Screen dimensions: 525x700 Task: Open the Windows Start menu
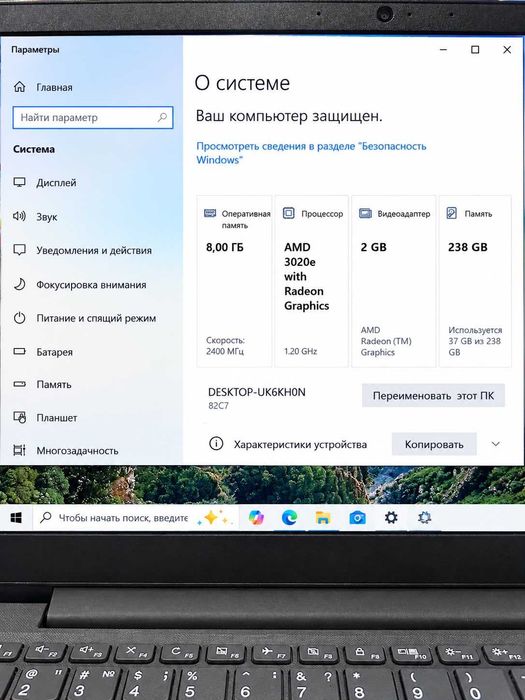tap(16, 518)
